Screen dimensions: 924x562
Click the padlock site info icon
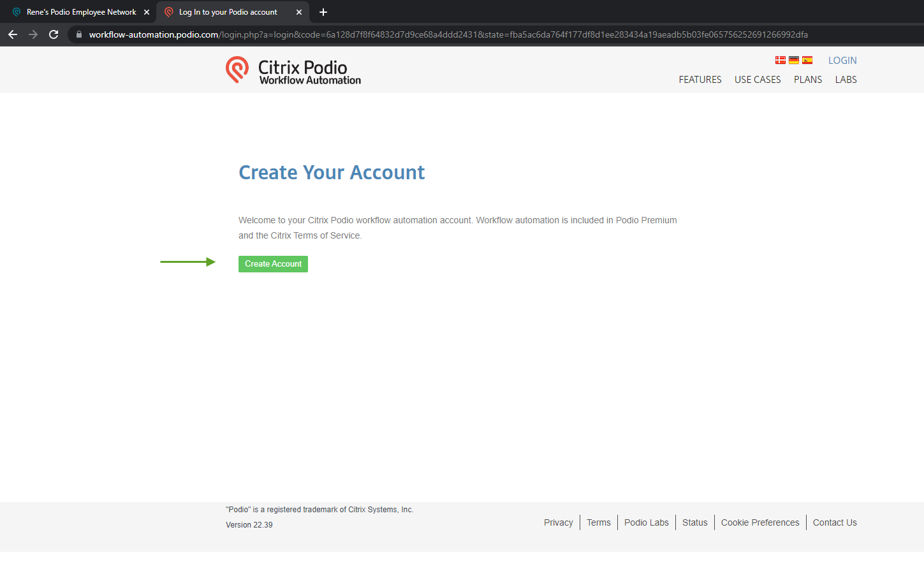79,34
